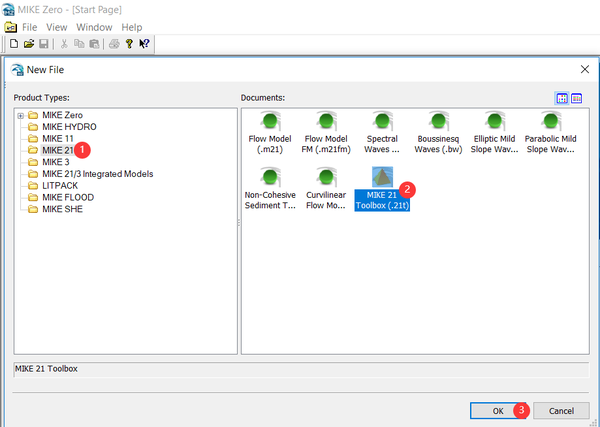This screenshot has height=427, width=600.
Task: Click the New document toolbar icon
Action: pyautogui.click(x=14, y=44)
